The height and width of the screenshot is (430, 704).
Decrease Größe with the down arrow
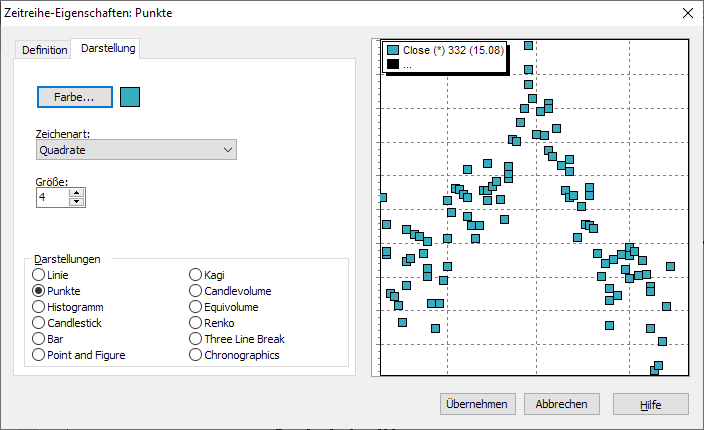[77, 202]
